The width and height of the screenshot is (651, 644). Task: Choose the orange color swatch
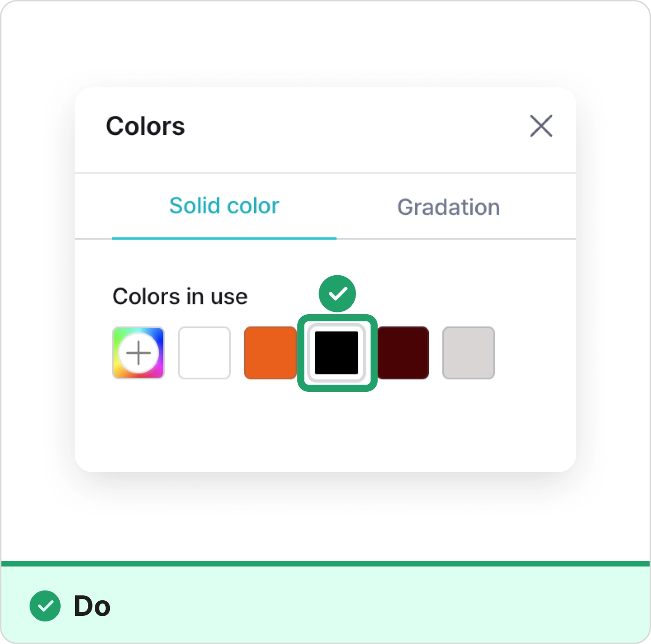coord(271,353)
